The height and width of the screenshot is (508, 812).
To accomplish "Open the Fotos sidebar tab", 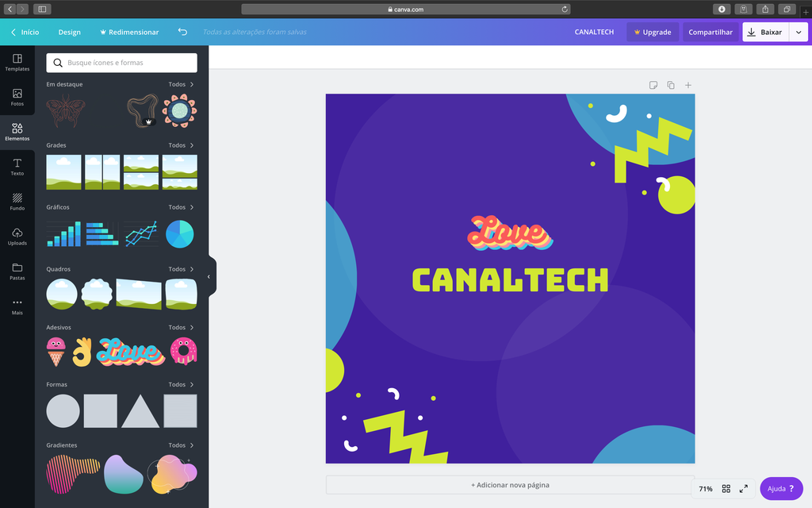I will tap(17, 97).
